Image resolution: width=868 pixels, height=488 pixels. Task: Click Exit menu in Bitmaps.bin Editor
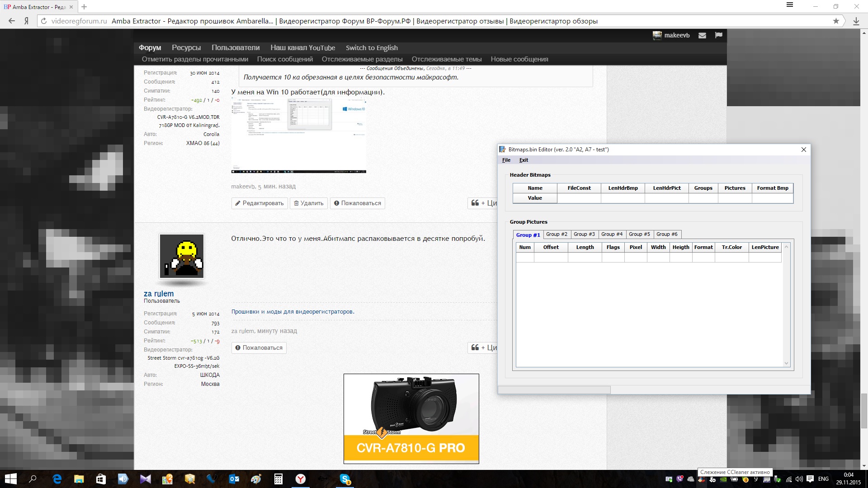tap(524, 160)
